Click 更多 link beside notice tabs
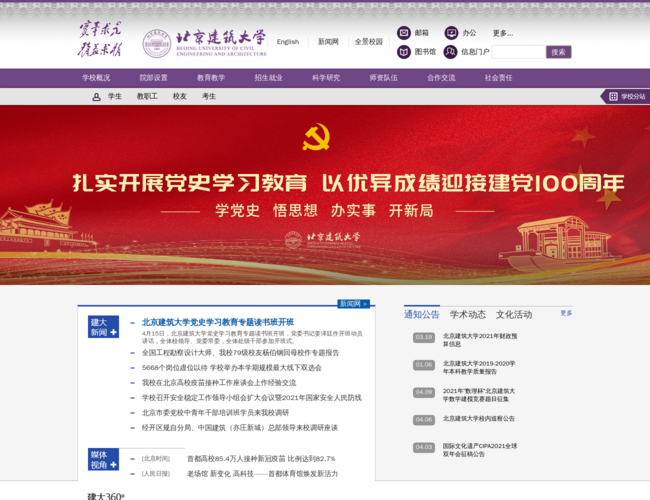Image resolution: width=650 pixels, height=500 pixels. [566, 313]
